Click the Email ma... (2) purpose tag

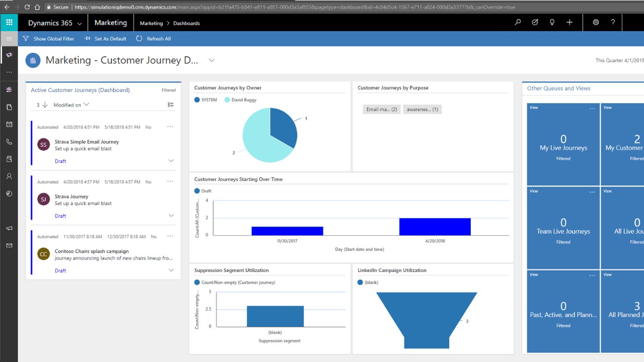point(381,109)
